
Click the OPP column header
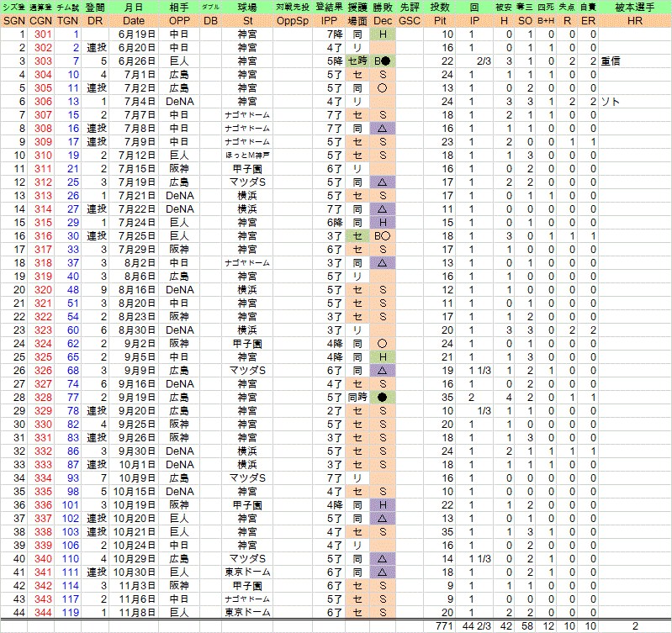(179, 21)
